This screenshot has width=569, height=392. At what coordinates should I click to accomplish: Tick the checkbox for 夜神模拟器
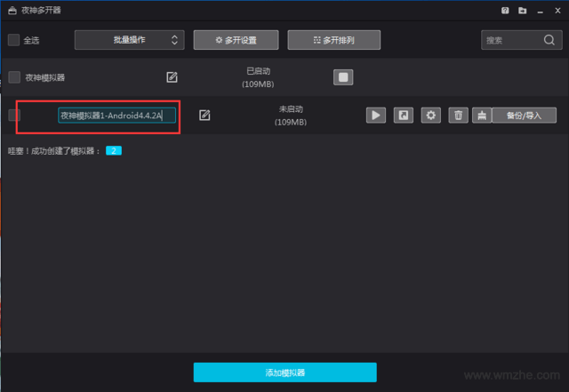point(14,77)
